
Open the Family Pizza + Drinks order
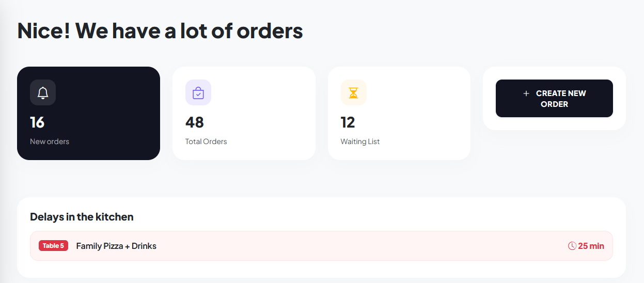pyautogui.click(x=116, y=246)
